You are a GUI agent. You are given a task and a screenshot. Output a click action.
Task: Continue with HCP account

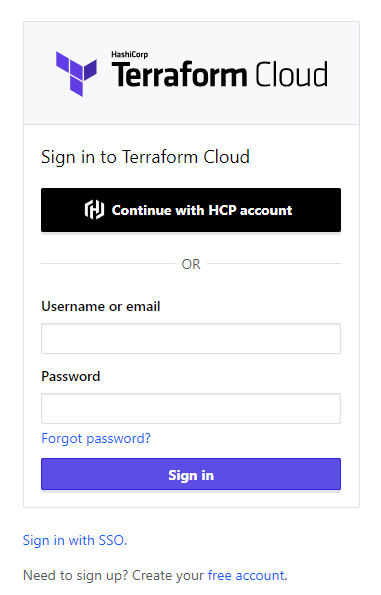point(191,210)
